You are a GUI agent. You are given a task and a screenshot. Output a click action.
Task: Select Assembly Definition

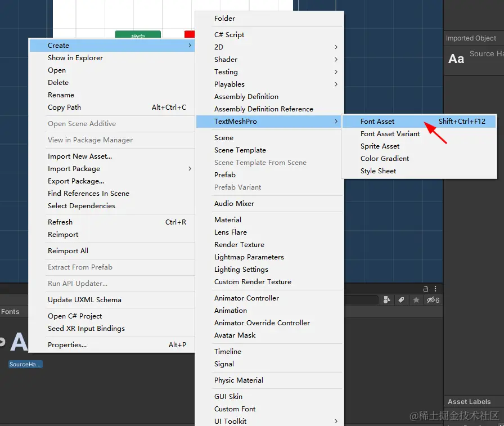point(269,96)
